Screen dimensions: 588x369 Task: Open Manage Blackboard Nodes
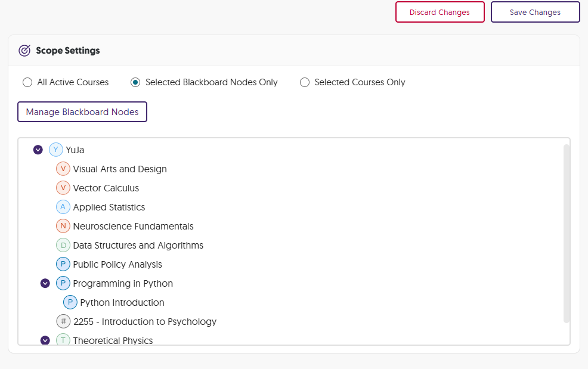(82, 112)
